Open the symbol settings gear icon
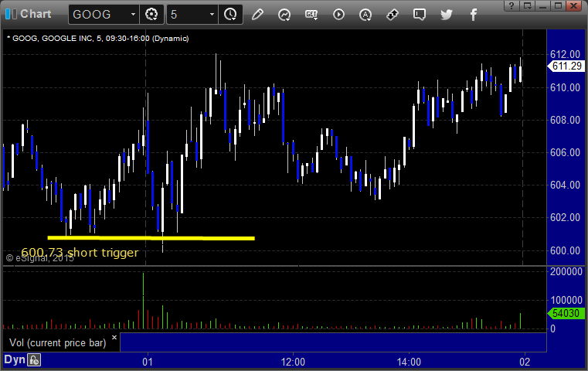The height and width of the screenshot is (371, 588). [x=151, y=14]
